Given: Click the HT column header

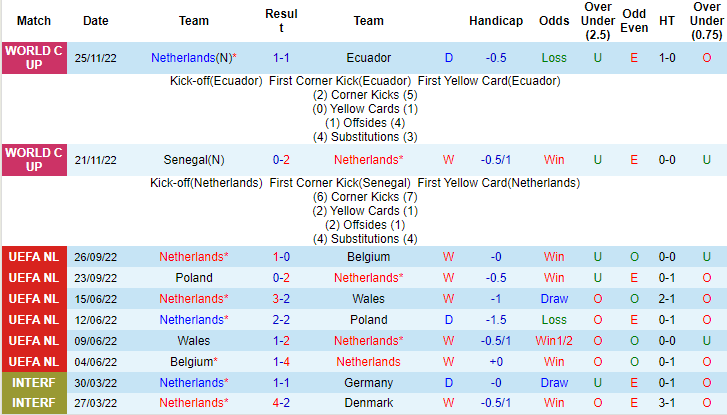Looking at the screenshot, I should 667,20.
